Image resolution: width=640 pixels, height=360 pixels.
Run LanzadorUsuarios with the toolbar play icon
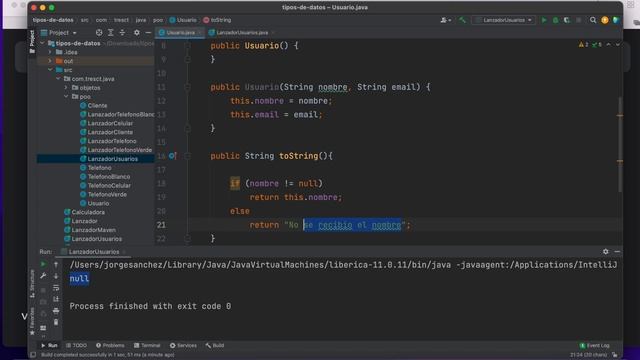[x=544, y=20]
